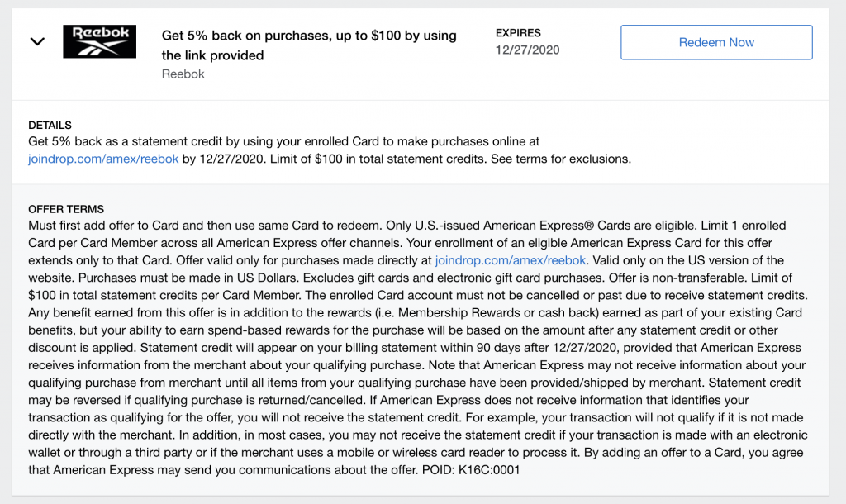Click the Reebok merchant name under the title
The image size is (846, 504).
183,74
